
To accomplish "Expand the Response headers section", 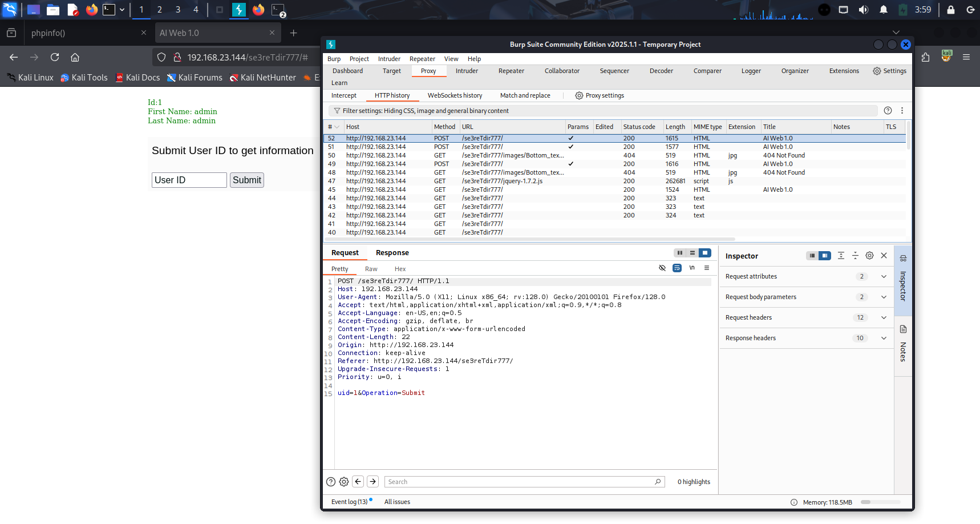I will click(884, 338).
